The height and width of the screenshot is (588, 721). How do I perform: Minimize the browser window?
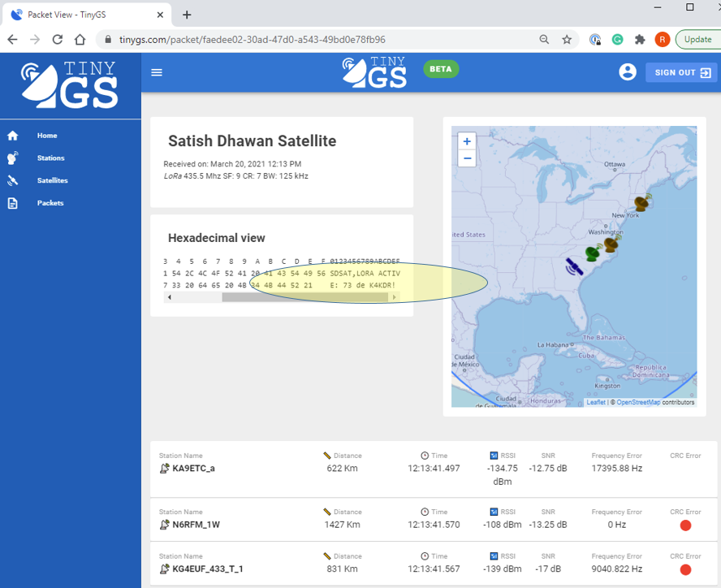[x=658, y=6]
